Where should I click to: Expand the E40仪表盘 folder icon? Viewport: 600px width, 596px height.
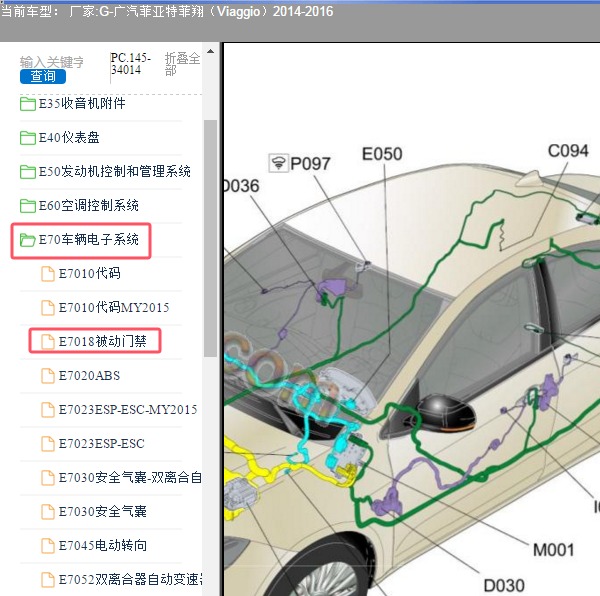[28, 138]
